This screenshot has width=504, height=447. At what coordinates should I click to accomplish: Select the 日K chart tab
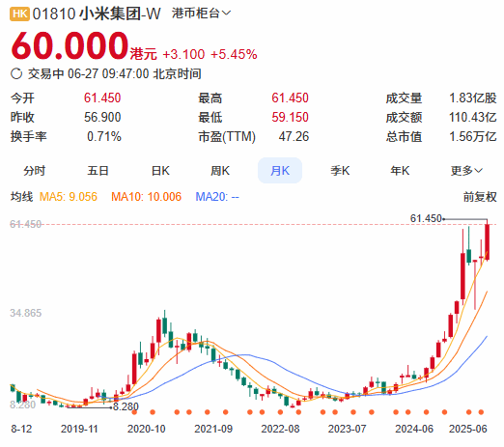pos(160,171)
